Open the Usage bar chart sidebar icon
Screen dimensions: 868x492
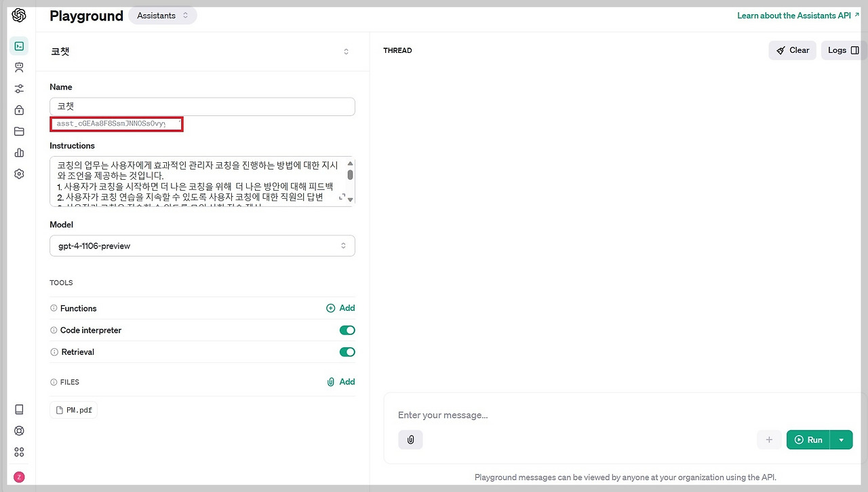(x=19, y=153)
